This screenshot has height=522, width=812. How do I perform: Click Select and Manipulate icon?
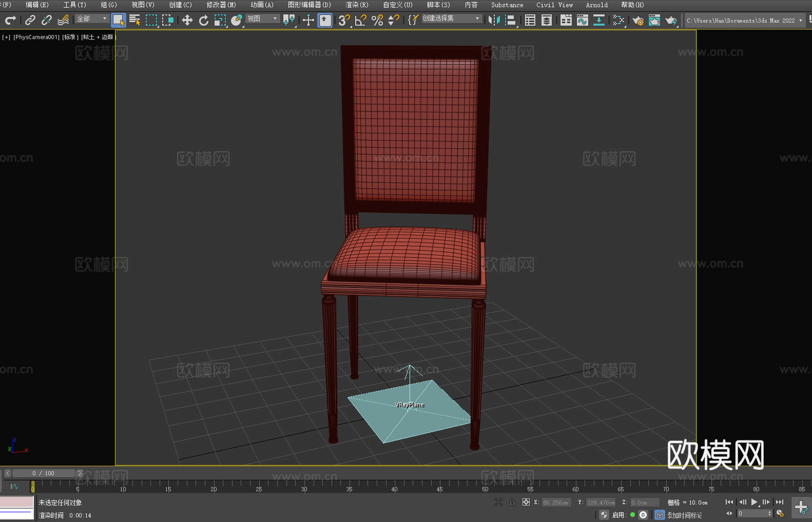[x=308, y=20]
